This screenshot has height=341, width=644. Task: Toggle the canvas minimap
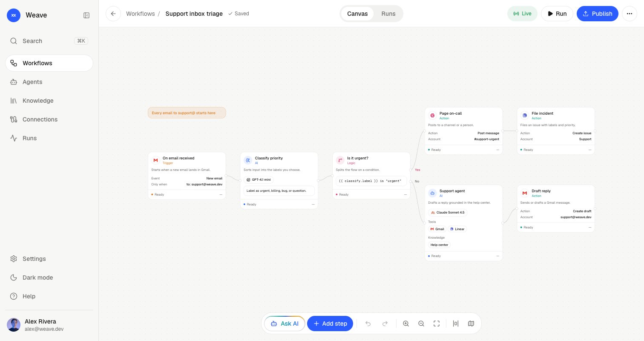471,324
